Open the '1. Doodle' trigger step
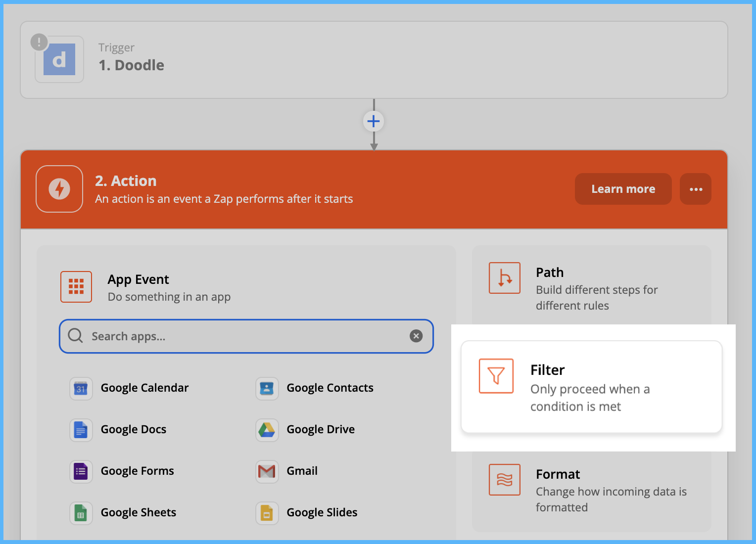The height and width of the screenshot is (544, 756). pos(374,60)
